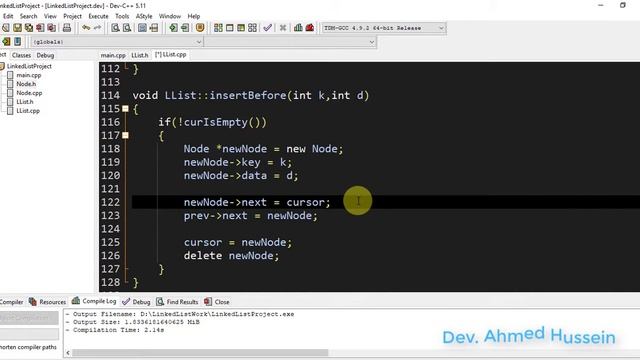This screenshot has width=640, height=360.
Task: Collapse the code fold at line 117
Action: (x=125, y=135)
